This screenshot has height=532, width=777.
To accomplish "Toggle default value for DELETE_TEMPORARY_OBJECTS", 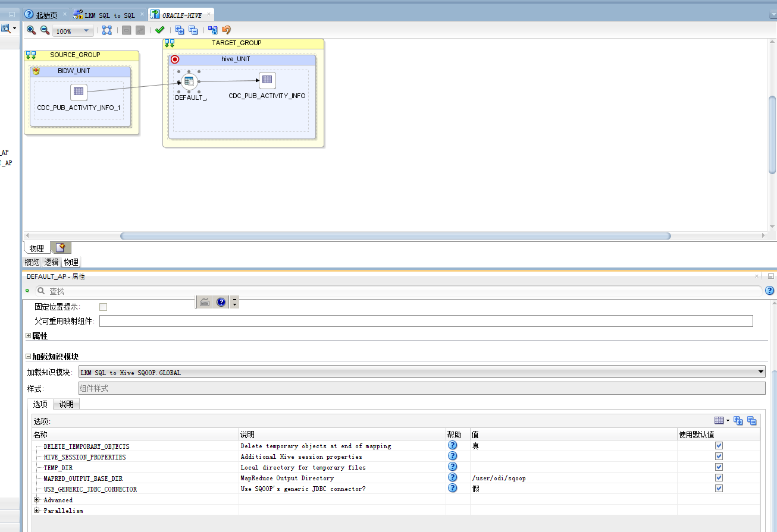I will coord(719,445).
